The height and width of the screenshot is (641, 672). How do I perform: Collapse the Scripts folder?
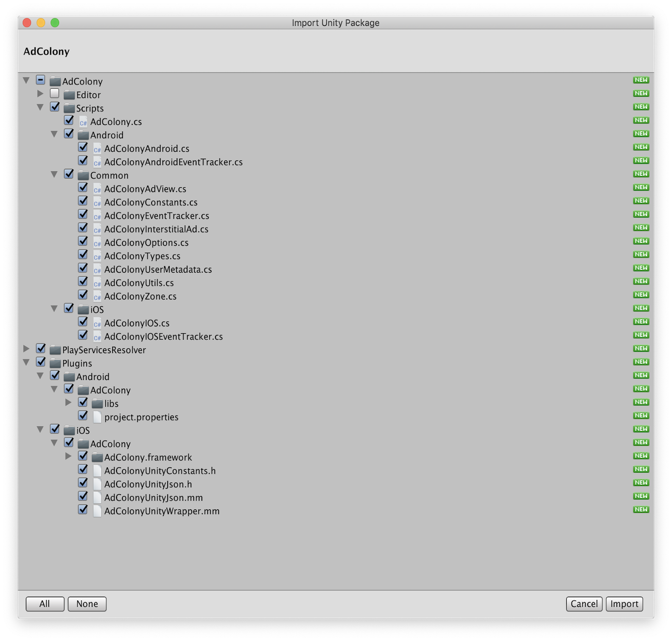(40, 107)
